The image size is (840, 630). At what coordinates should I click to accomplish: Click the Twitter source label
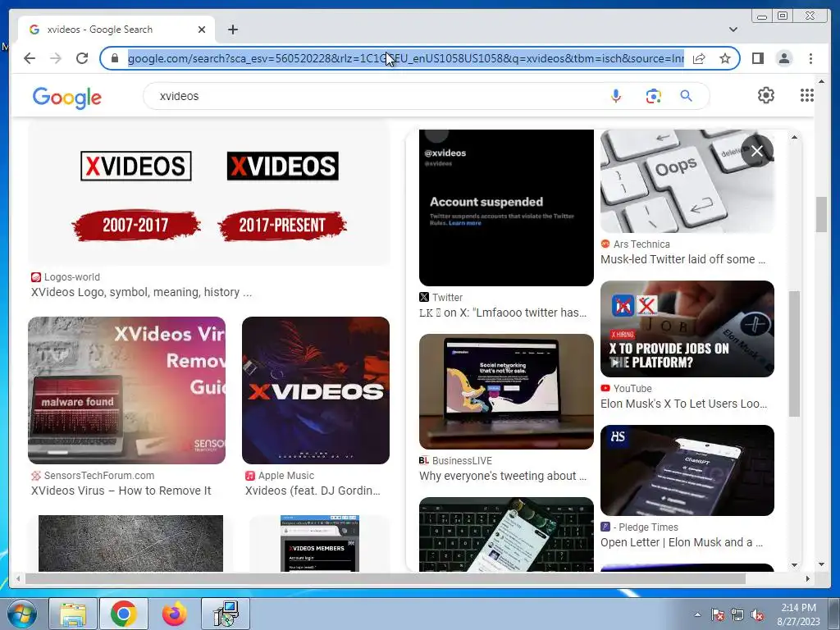[x=447, y=297]
